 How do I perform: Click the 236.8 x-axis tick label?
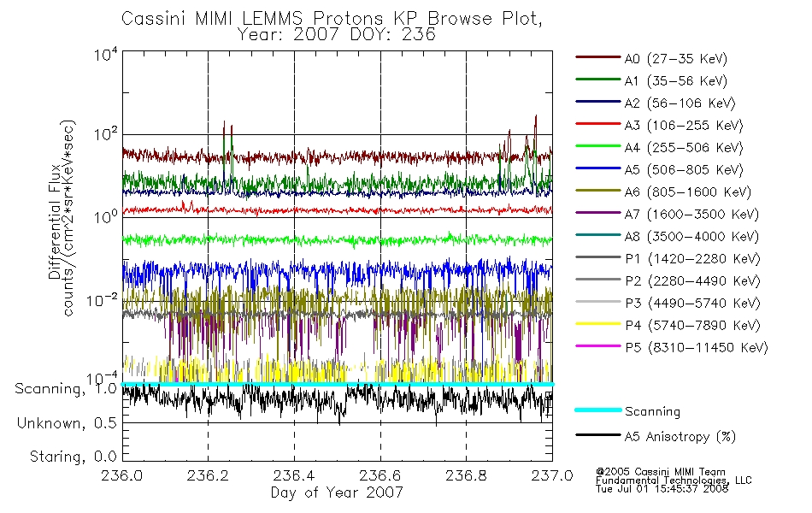pyautogui.click(x=466, y=475)
